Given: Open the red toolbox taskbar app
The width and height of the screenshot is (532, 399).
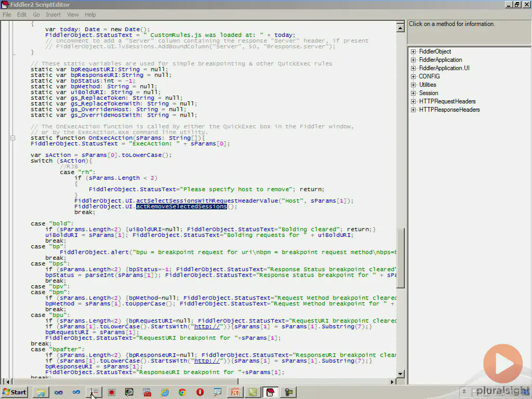Looking at the screenshot, I should 147,392.
